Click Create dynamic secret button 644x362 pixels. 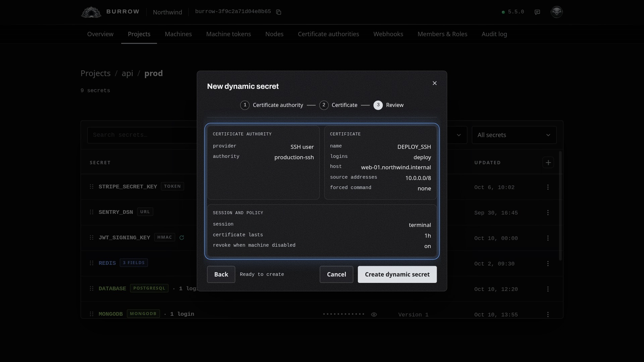(397, 275)
